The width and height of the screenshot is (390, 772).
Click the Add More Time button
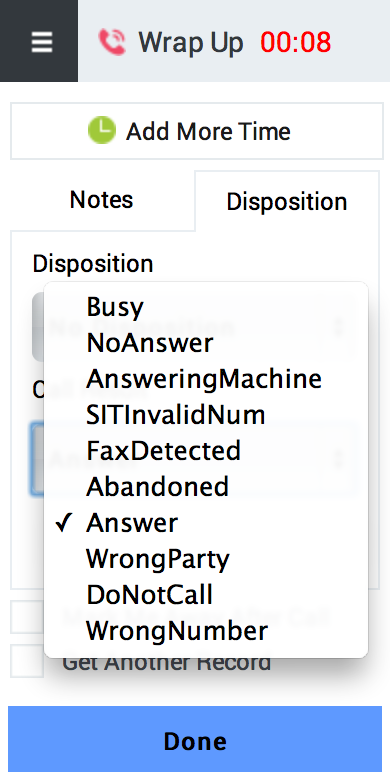(196, 131)
